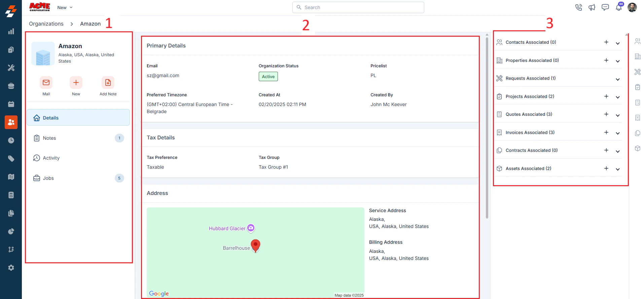
Task: Click the Active status badge
Action: pos(268,76)
